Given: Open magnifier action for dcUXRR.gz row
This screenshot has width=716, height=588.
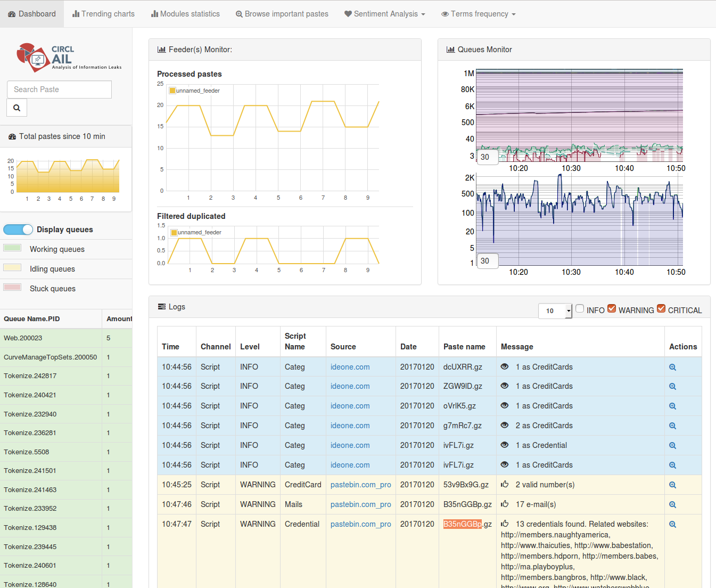Looking at the screenshot, I should tap(672, 367).
